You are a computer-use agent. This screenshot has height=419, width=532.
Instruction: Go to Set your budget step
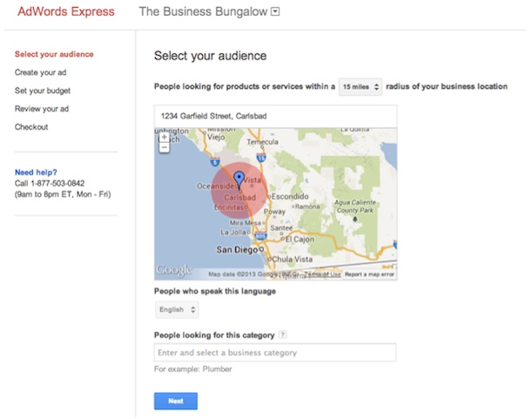(43, 91)
